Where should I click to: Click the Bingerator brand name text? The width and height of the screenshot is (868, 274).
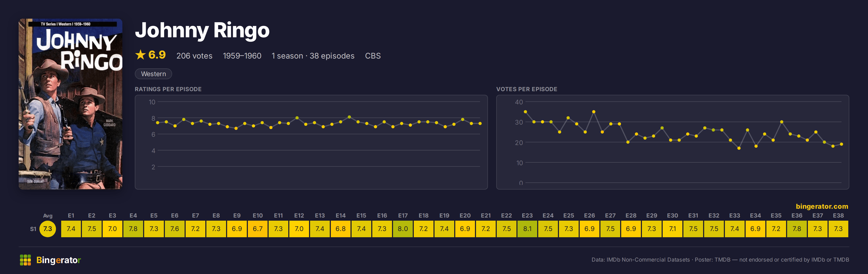click(58, 260)
